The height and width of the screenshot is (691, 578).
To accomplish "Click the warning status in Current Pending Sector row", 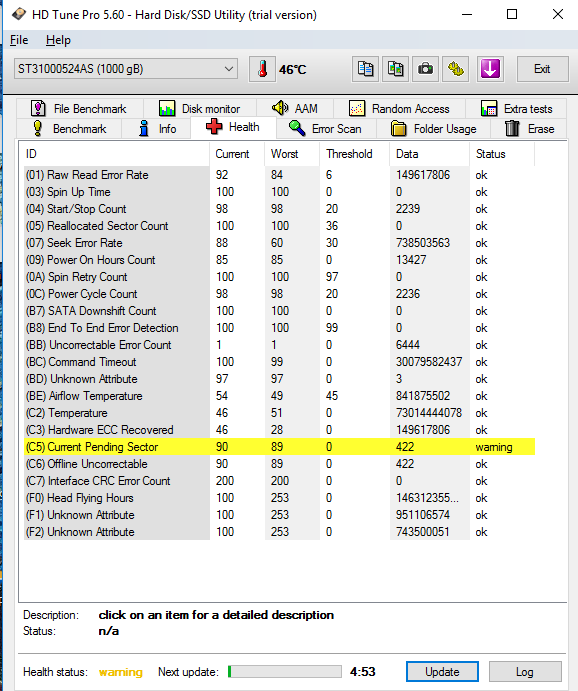I will click(x=494, y=447).
